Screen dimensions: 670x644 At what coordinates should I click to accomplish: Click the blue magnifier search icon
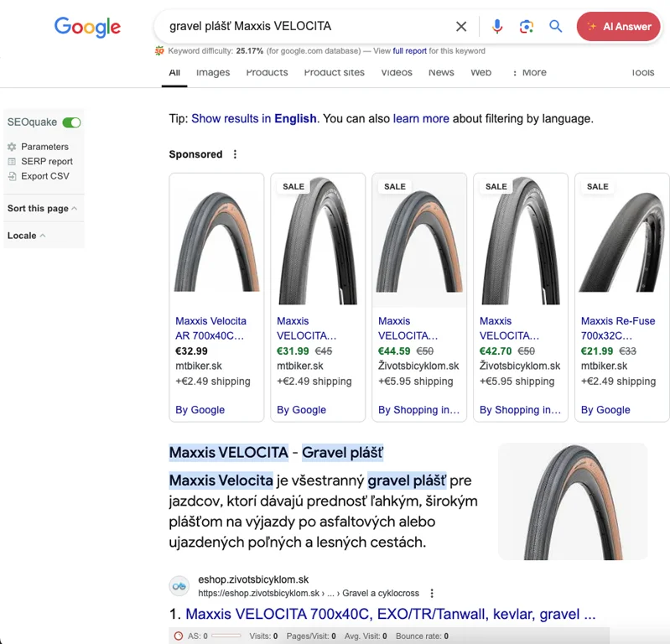(555, 27)
